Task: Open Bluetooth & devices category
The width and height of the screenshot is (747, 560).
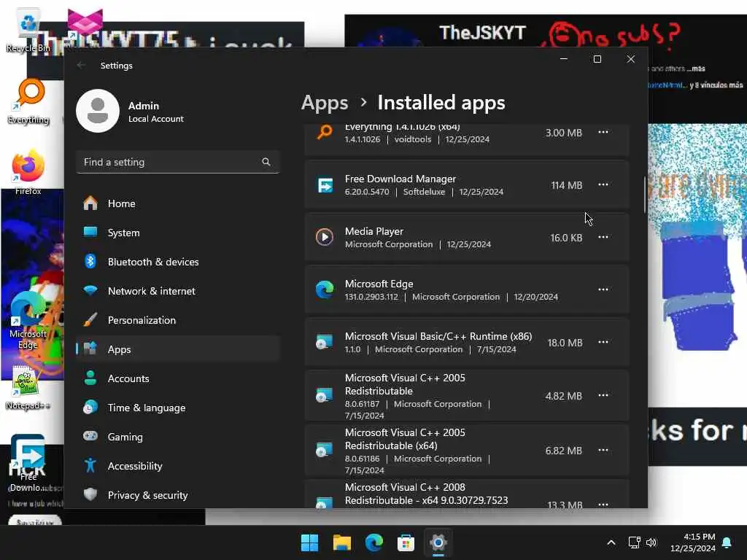Action: coord(177,262)
